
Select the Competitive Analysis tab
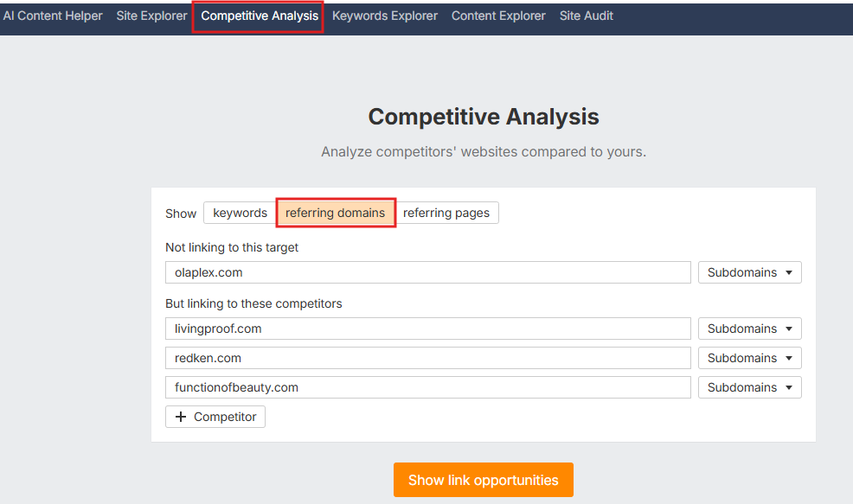tap(260, 16)
